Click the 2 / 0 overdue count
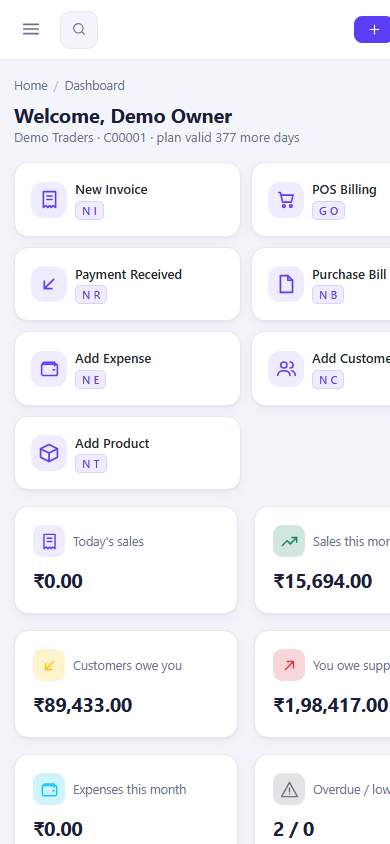The height and width of the screenshot is (844, 390). point(294,829)
